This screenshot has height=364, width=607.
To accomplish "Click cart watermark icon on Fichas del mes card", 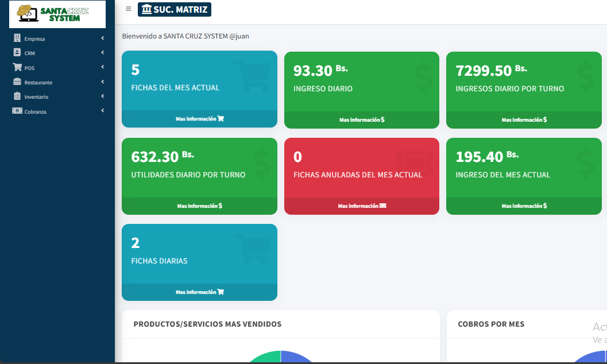I will click(x=252, y=76).
